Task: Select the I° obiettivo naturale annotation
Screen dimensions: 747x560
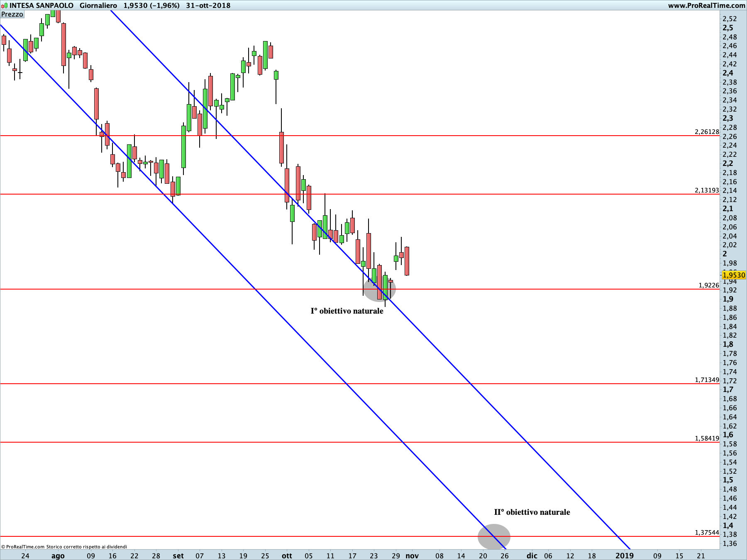Action: (347, 311)
